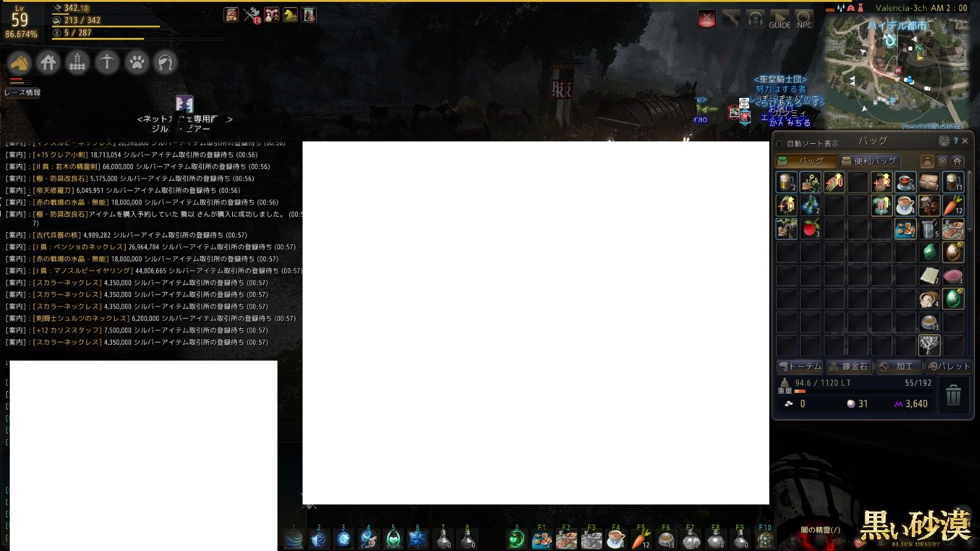Image resolution: width=980 pixels, height=551 pixels.
Task: Click [+12 カリススタッフ] link in chat
Action: coord(67,330)
